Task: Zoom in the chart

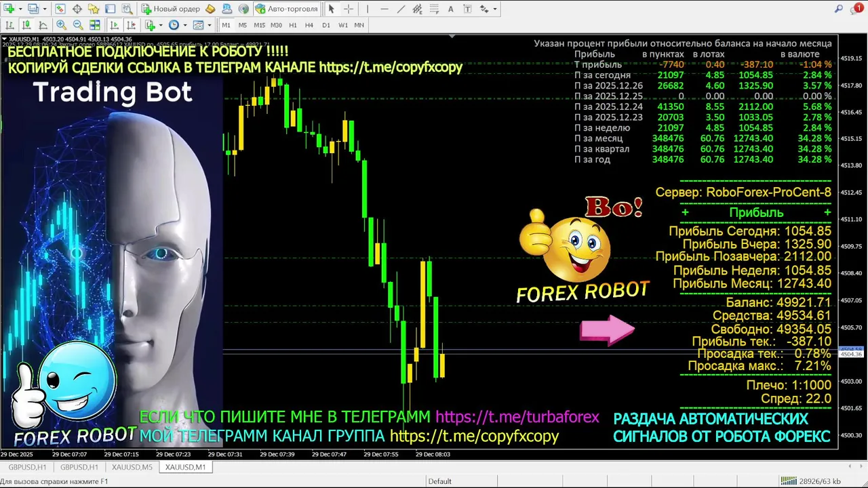Action: 61,25
